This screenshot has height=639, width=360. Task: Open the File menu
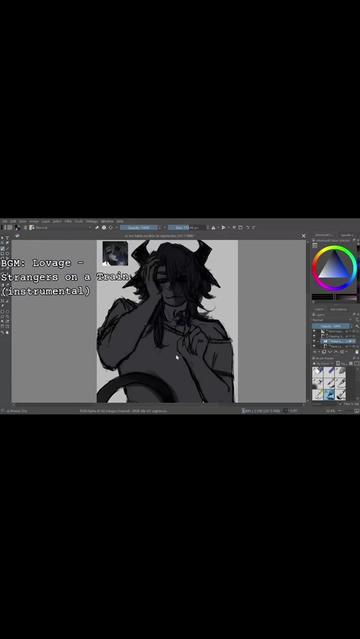pos(4,221)
